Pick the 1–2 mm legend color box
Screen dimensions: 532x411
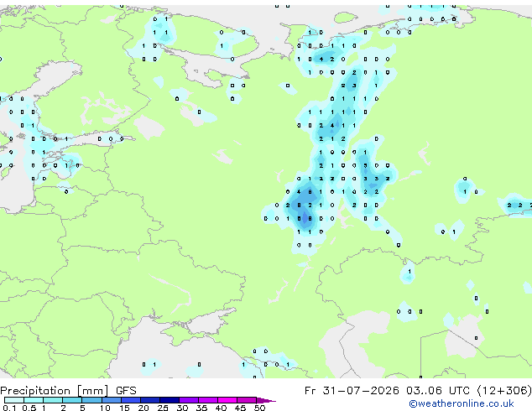click(x=53, y=400)
